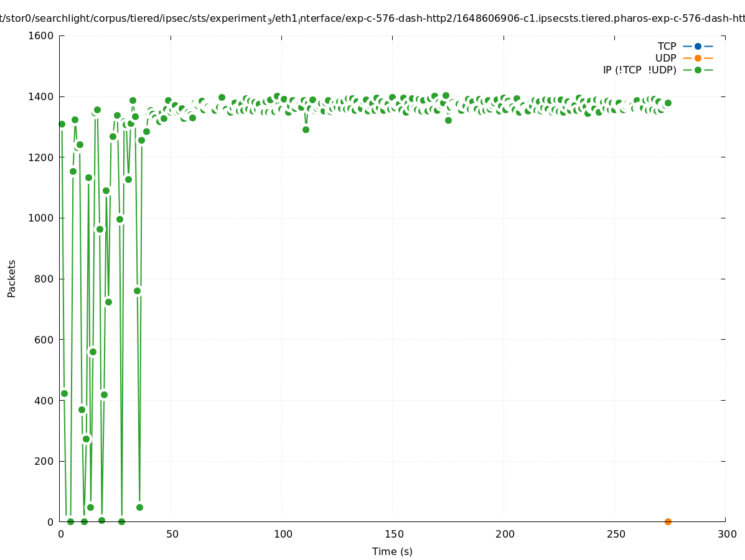Click the 200 y-axis tick label
Screen dimensions: 745x560
tap(44, 461)
